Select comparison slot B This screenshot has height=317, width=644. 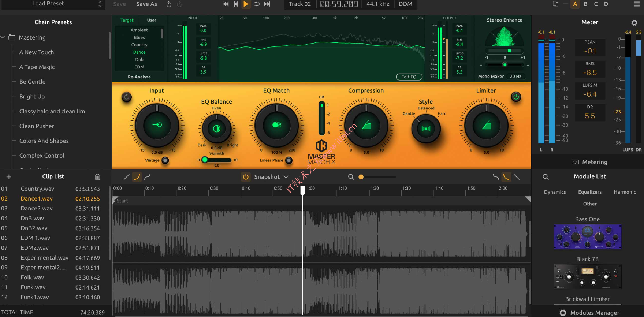(x=585, y=4)
